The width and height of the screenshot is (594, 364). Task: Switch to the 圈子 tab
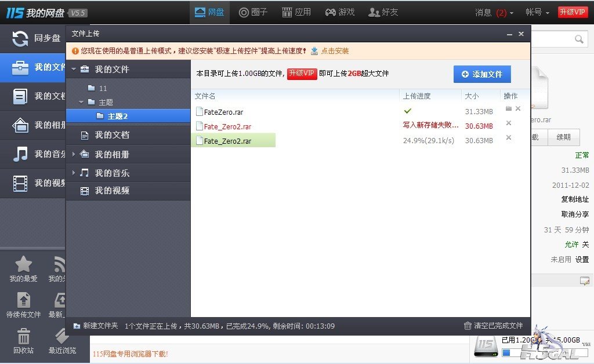tap(253, 12)
